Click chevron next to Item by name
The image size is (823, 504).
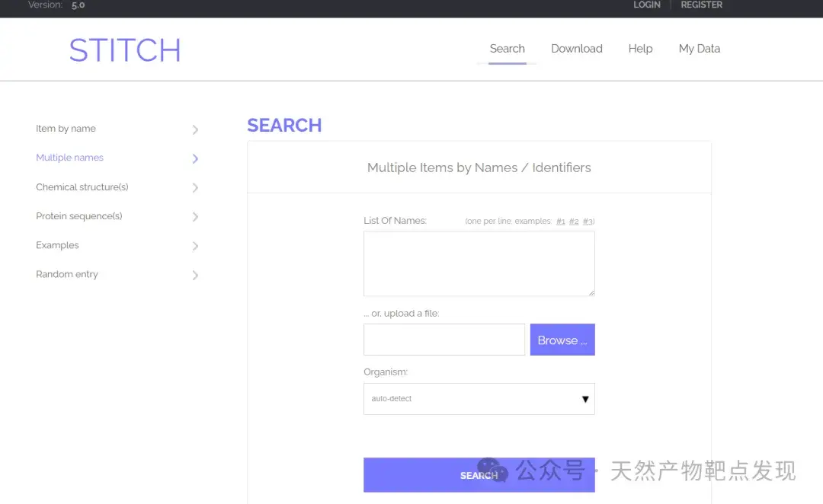pyautogui.click(x=195, y=129)
